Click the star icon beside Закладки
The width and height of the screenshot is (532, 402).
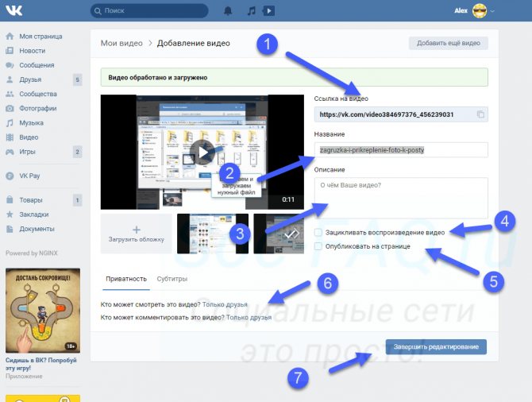[x=10, y=215]
